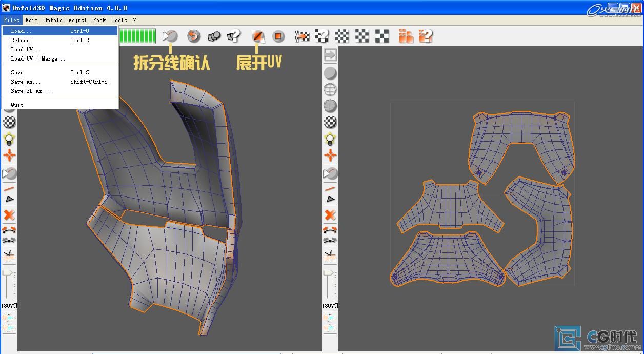Screen dimensions: 644x354
Task: Click crossed-lines icon in UV view toolbar
Action: point(330,255)
